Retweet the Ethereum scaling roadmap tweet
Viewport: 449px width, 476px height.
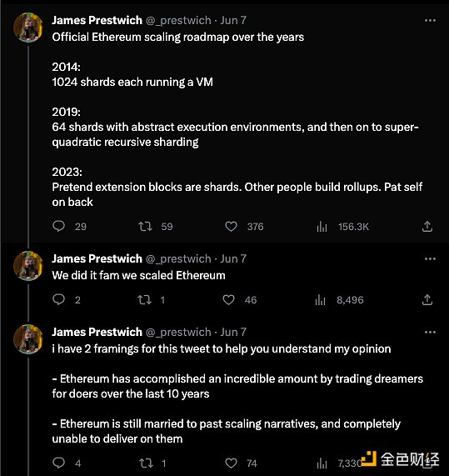click(x=145, y=227)
